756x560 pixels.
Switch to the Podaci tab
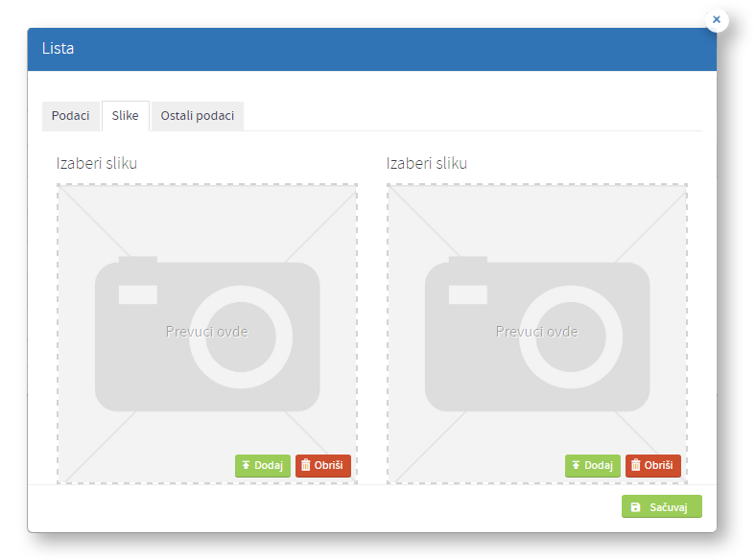tap(71, 116)
